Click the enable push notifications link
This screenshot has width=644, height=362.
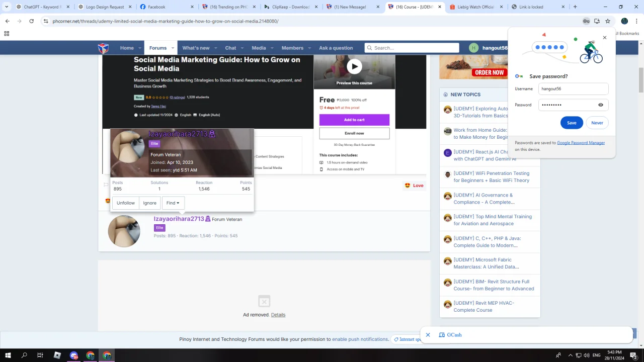point(360,339)
